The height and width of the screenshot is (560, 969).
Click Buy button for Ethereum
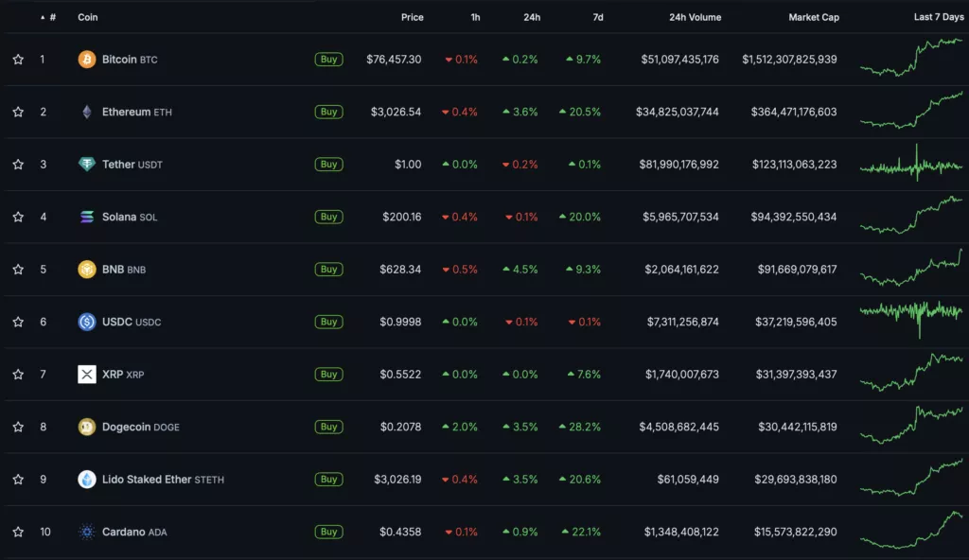[x=328, y=112]
